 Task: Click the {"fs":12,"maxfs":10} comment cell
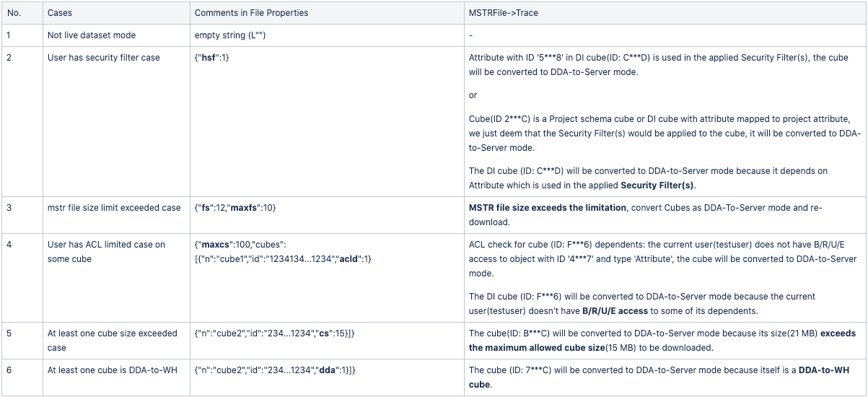click(x=235, y=208)
